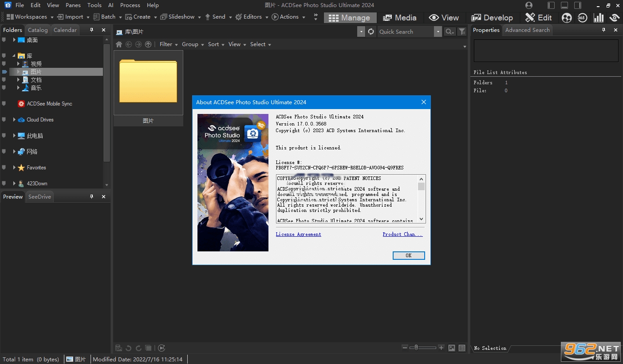
Task: Open the Dashboard bar-chart icon
Action: (599, 18)
